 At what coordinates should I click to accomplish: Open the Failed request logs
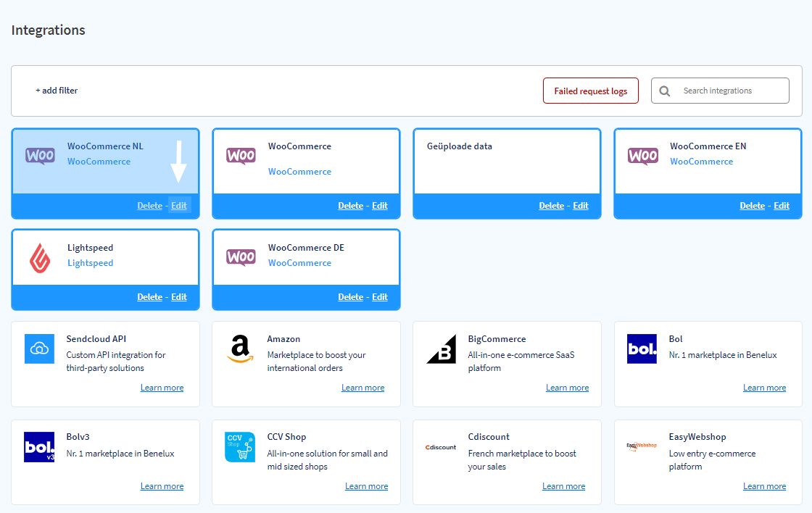click(x=591, y=91)
